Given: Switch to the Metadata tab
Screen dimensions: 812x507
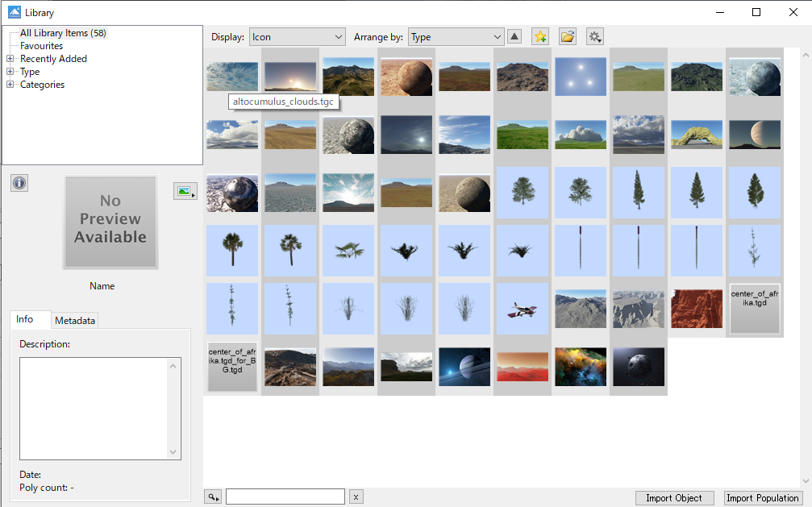Looking at the screenshot, I should tap(75, 321).
